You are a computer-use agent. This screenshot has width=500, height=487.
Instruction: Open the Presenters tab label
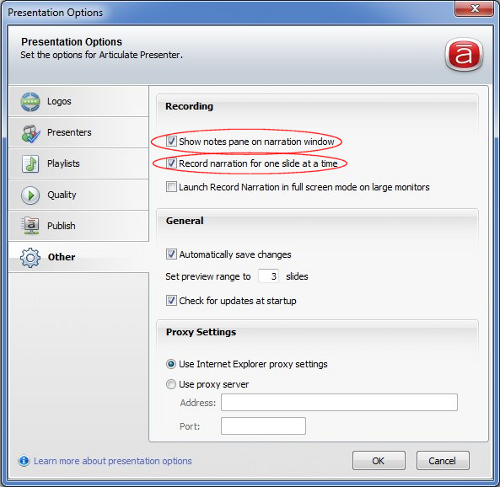click(x=69, y=132)
